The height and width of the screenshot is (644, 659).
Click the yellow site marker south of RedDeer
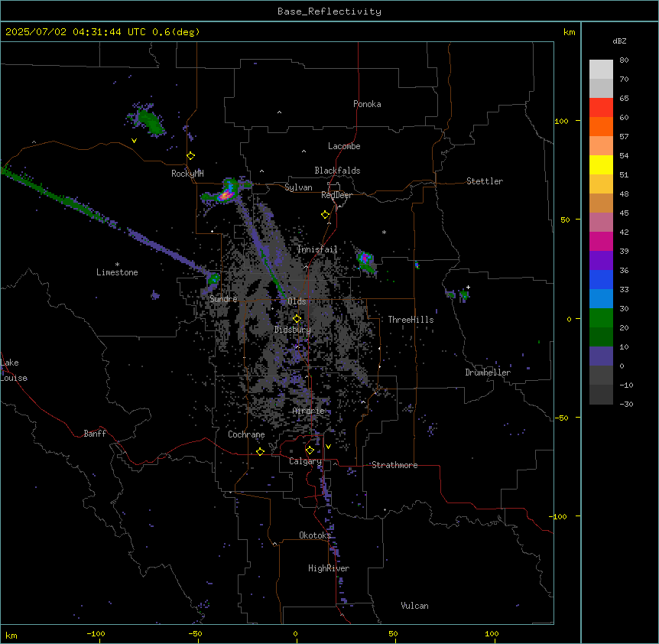pyautogui.click(x=326, y=215)
